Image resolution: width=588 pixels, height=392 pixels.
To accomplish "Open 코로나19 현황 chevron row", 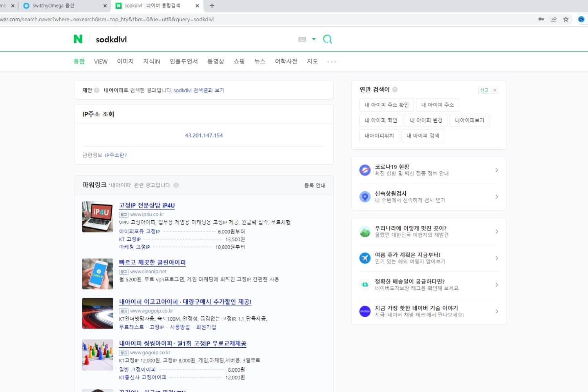I will 497,170.
